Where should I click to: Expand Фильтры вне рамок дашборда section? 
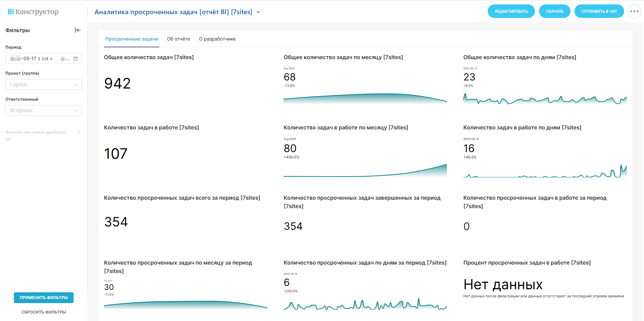coord(79,132)
